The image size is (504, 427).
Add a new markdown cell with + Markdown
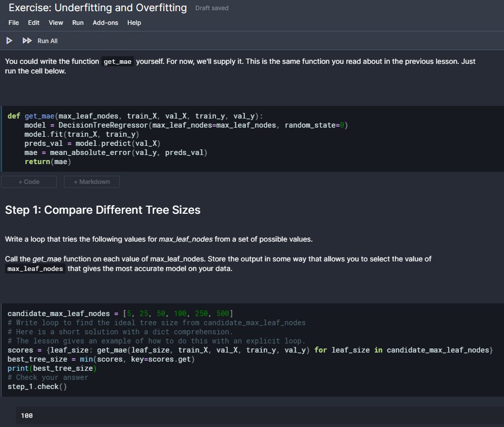click(x=92, y=182)
